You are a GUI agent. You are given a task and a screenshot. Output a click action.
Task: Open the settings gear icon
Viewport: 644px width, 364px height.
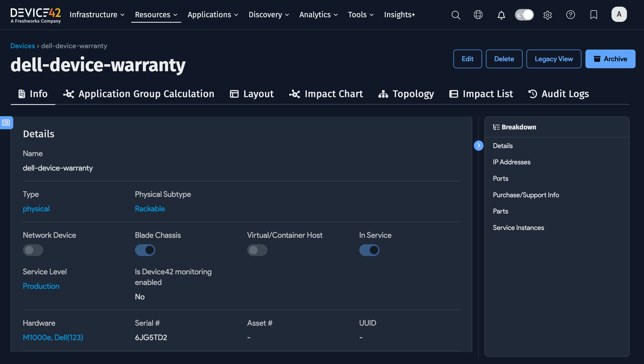click(x=547, y=15)
